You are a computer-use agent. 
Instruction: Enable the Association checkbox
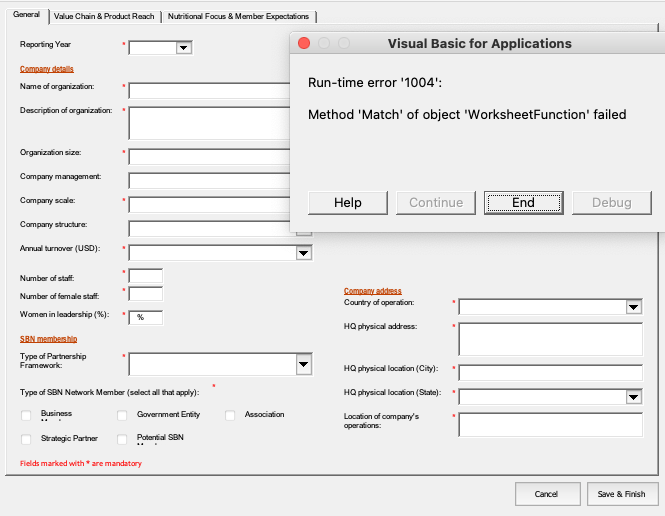click(230, 416)
